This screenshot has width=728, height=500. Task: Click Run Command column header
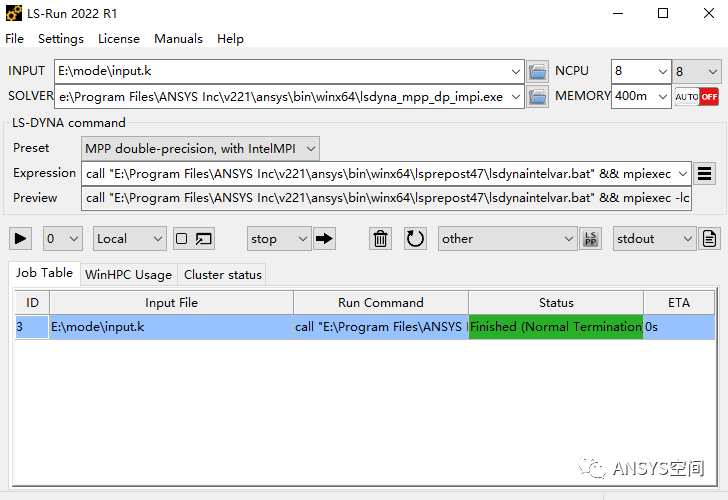click(x=381, y=303)
